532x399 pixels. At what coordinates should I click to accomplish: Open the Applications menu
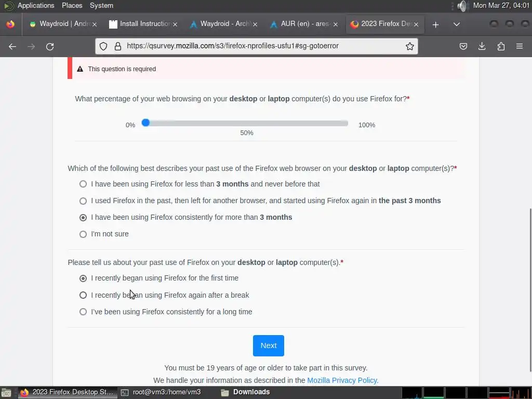pos(36,5)
